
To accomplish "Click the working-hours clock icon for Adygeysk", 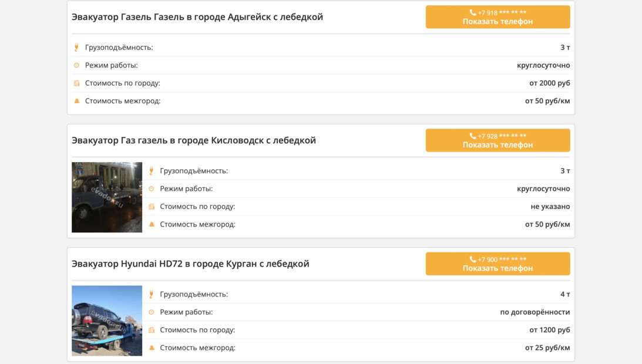I will click(x=76, y=65).
